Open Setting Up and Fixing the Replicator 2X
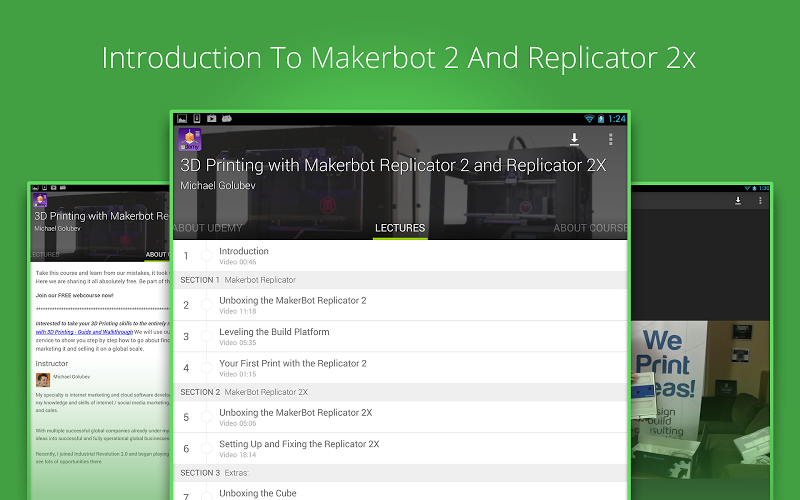800x500 pixels. pos(400,448)
